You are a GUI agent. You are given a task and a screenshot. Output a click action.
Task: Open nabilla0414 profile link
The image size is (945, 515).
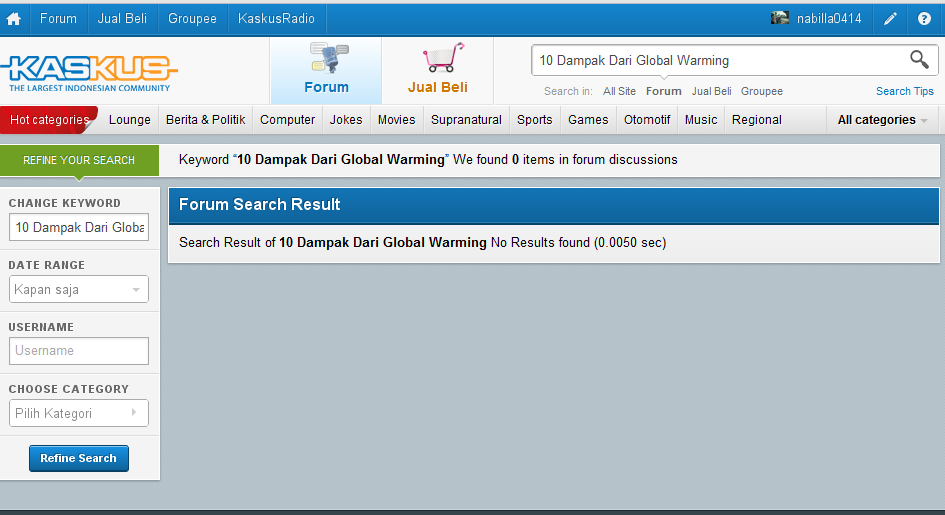point(829,19)
